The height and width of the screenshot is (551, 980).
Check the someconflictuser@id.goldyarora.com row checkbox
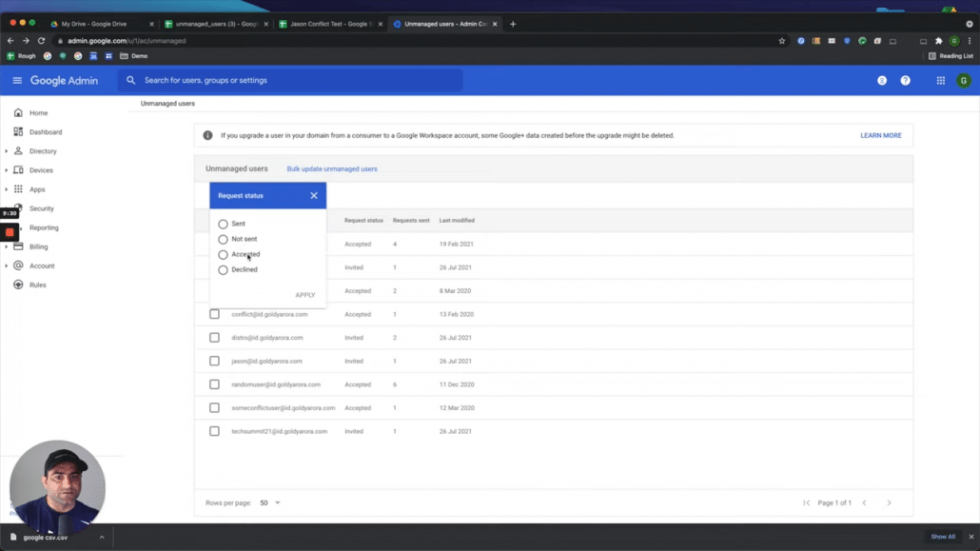pos(214,407)
